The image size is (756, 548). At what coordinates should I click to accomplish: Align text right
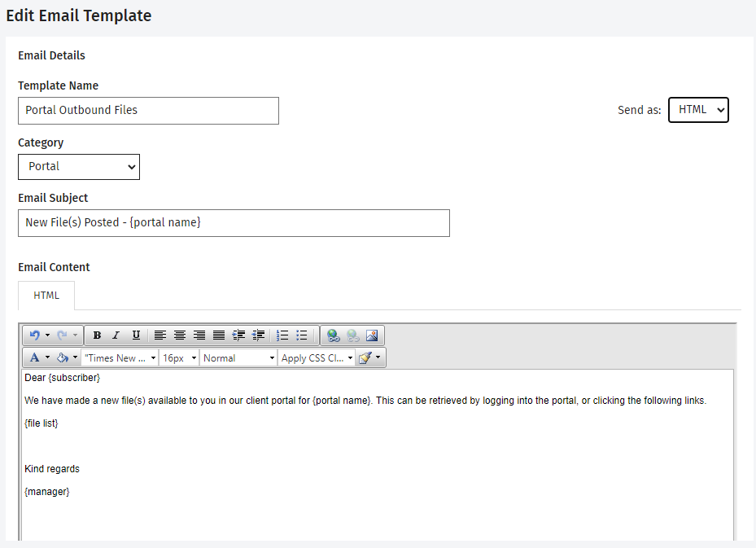(199, 335)
